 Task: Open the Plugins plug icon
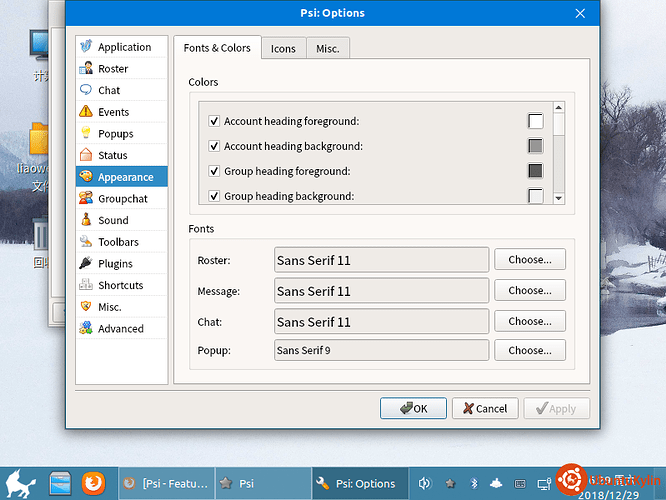[x=86, y=263]
